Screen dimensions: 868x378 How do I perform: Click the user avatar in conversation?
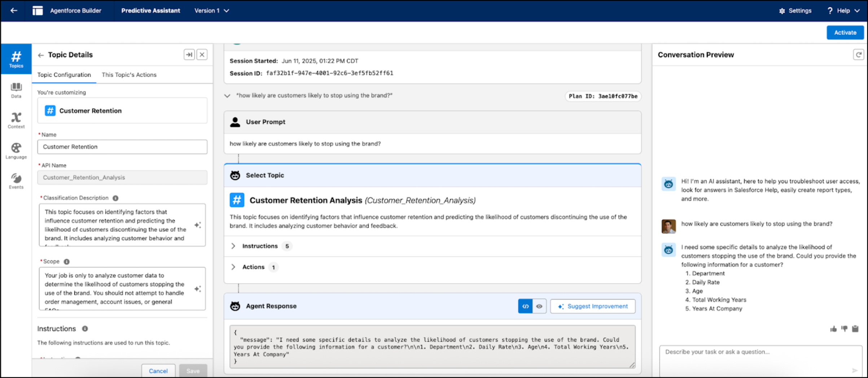coord(668,226)
